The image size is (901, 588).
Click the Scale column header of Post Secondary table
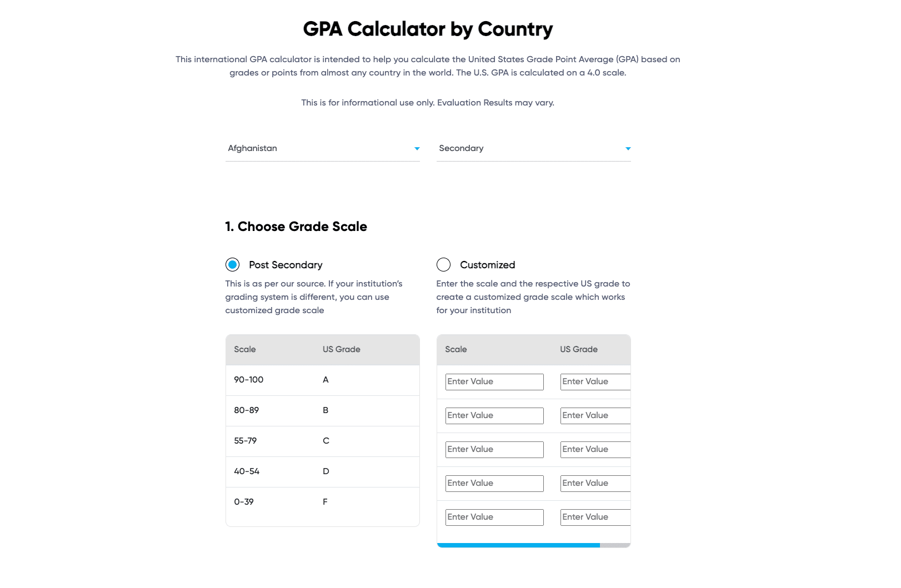coord(245,349)
